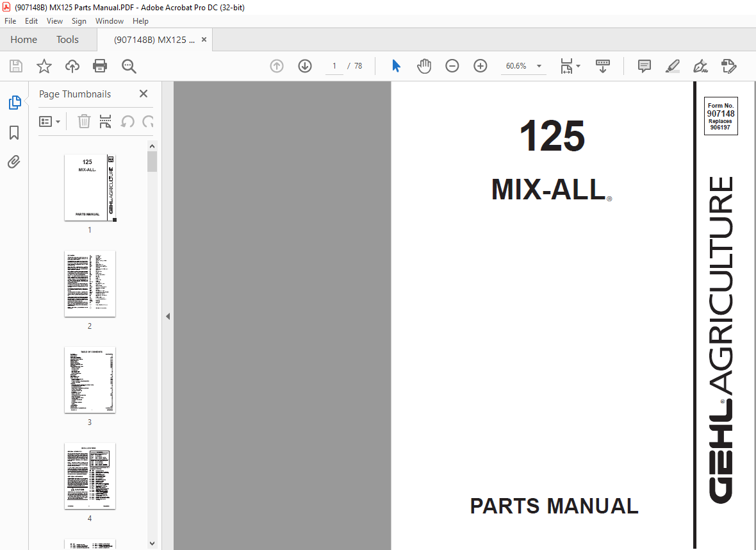Image resolution: width=756 pixels, height=550 pixels.
Task: Add a comment note icon
Action: click(644, 66)
